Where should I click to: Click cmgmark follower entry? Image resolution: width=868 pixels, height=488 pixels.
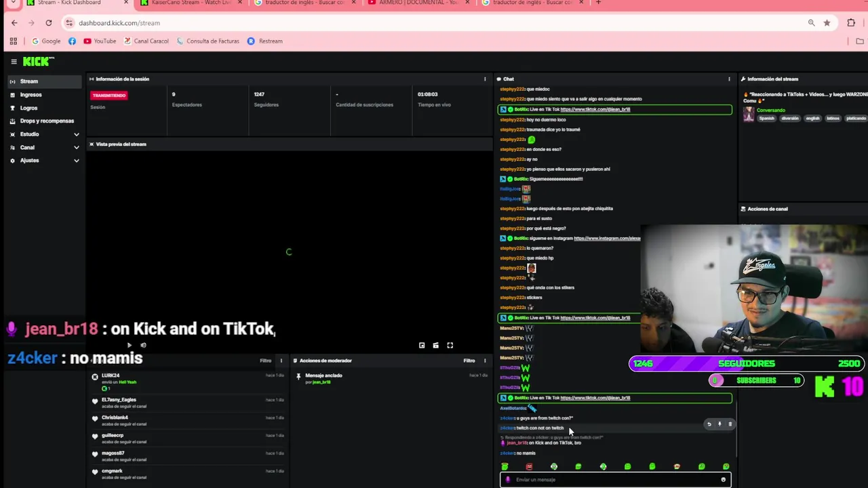click(x=112, y=471)
